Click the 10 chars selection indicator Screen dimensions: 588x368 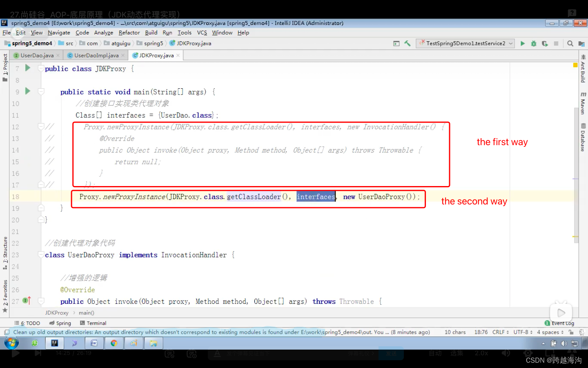click(x=455, y=332)
